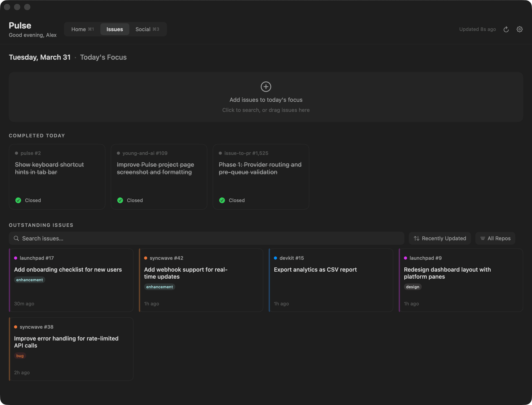Open the Recently Updated sort dropdown
This screenshot has width=532, height=405.
point(440,238)
